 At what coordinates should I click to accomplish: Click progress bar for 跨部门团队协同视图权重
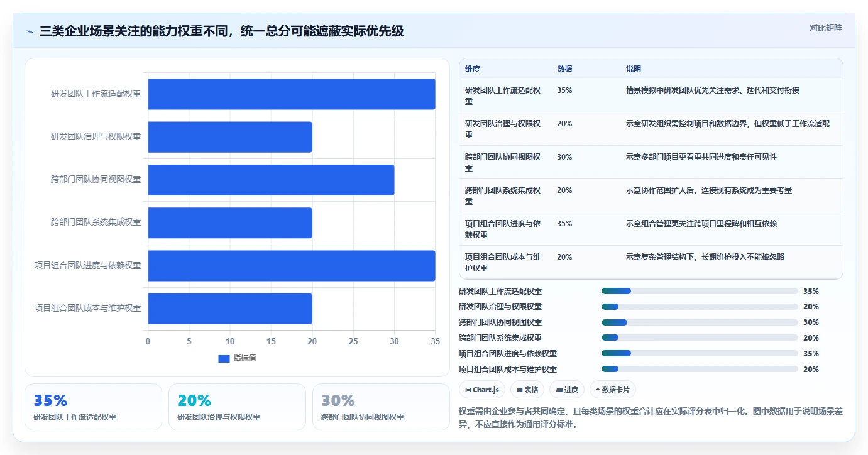[x=700, y=322]
